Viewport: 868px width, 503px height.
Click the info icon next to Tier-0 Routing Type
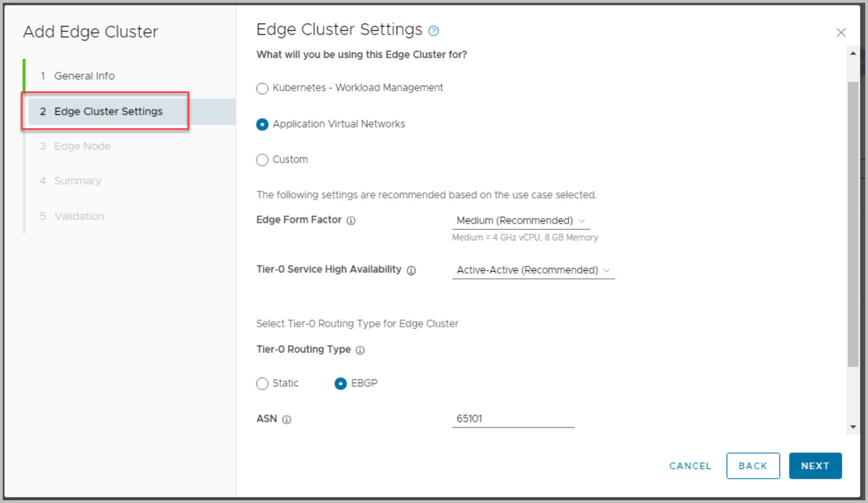[360, 350]
